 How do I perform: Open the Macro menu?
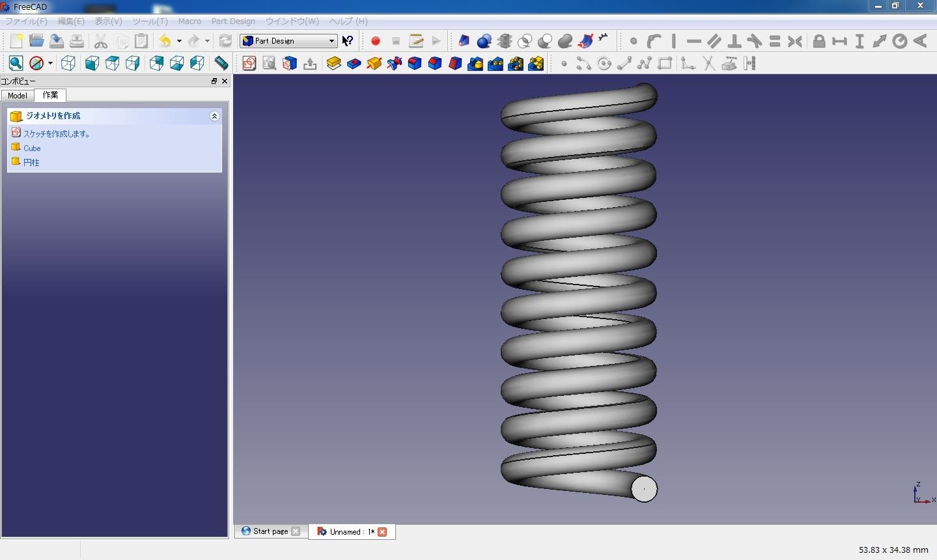(x=189, y=21)
